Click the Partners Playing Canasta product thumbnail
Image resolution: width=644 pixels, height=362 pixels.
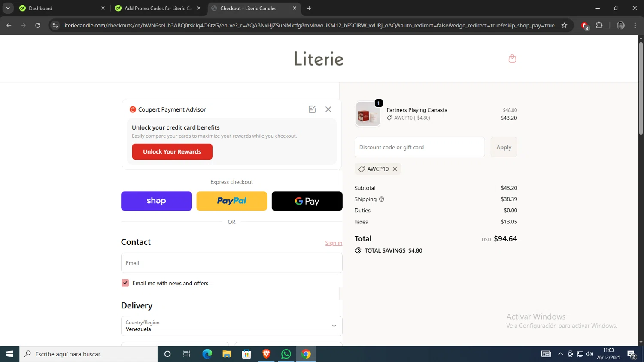pos(368,114)
